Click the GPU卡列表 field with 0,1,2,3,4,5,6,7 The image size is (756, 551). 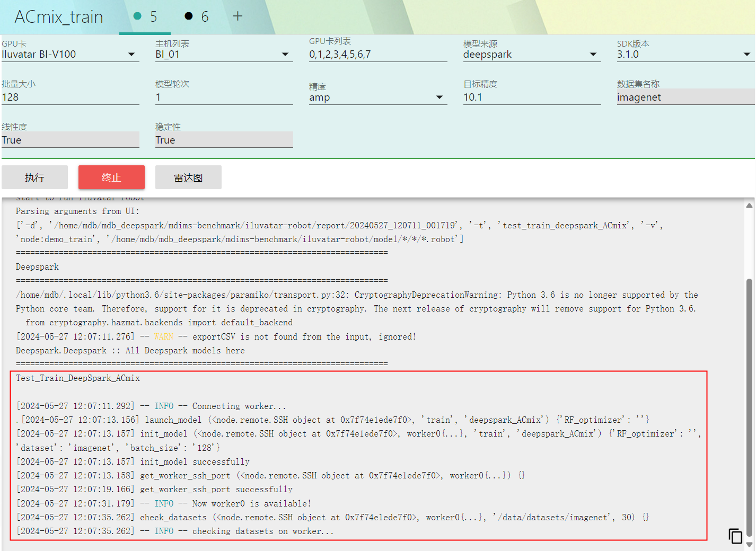[377, 55]
